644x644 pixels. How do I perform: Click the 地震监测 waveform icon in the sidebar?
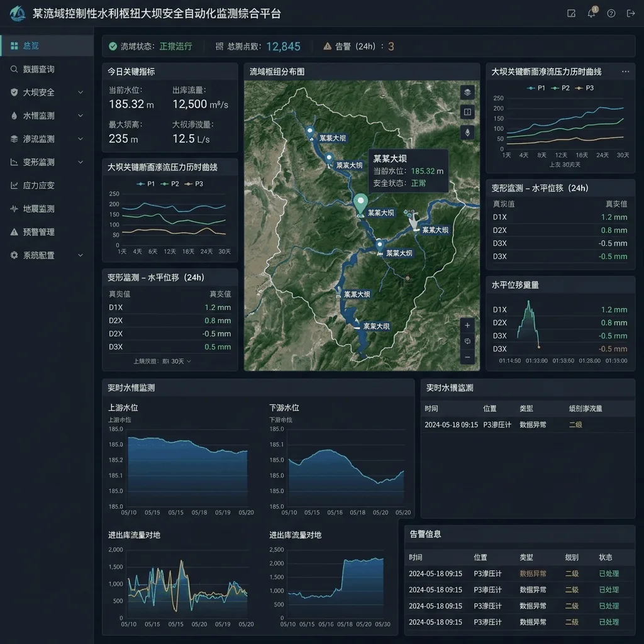14,209
